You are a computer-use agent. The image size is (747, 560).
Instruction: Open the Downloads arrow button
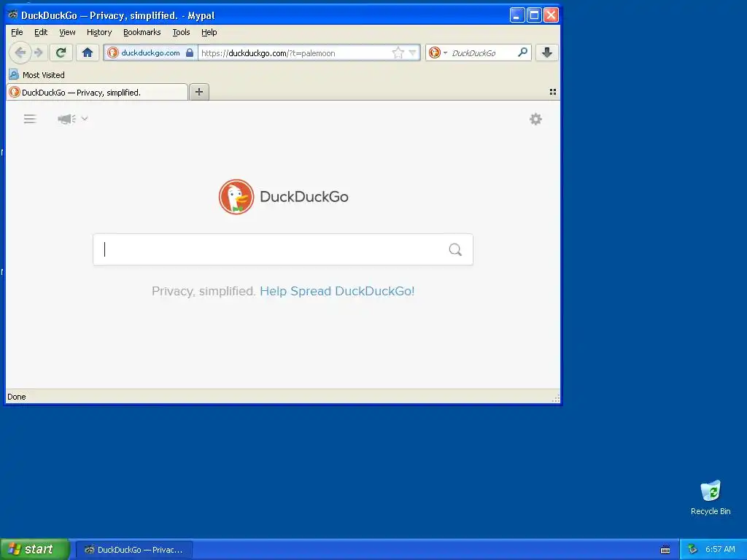[547, 52]
